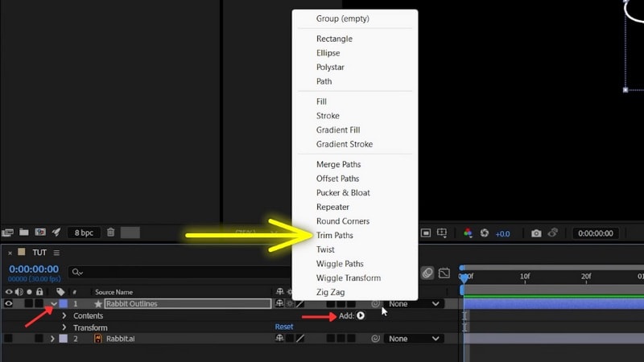
Task: Enable motion blur for timeline
Action: coord(427,273)
